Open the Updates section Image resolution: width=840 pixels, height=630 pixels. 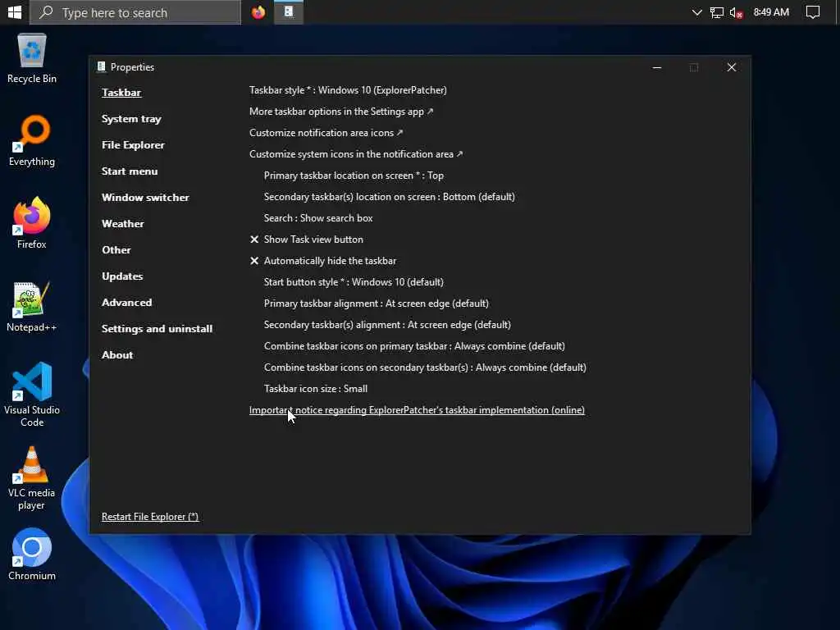point(122,276)
